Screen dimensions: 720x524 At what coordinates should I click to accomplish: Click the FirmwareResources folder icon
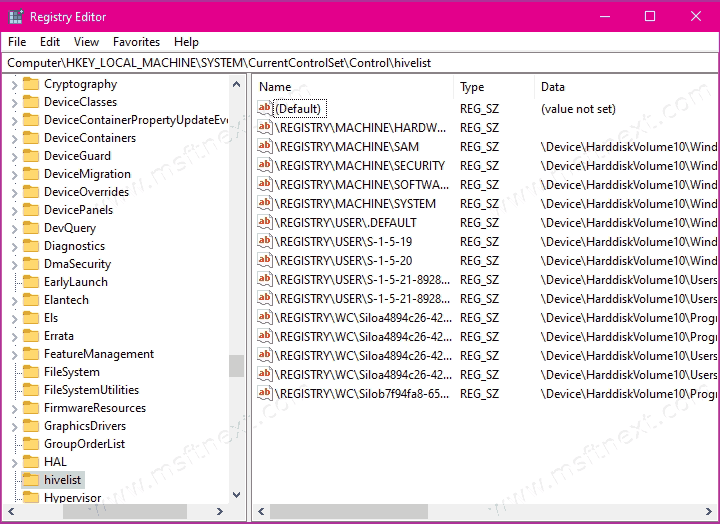pyautogui.click(x=31, y=408)
